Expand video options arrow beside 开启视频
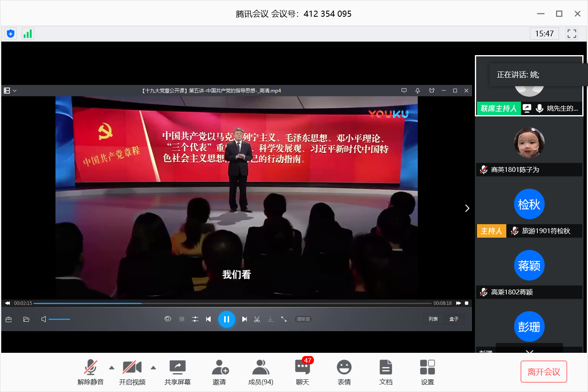 pos(154,367)
